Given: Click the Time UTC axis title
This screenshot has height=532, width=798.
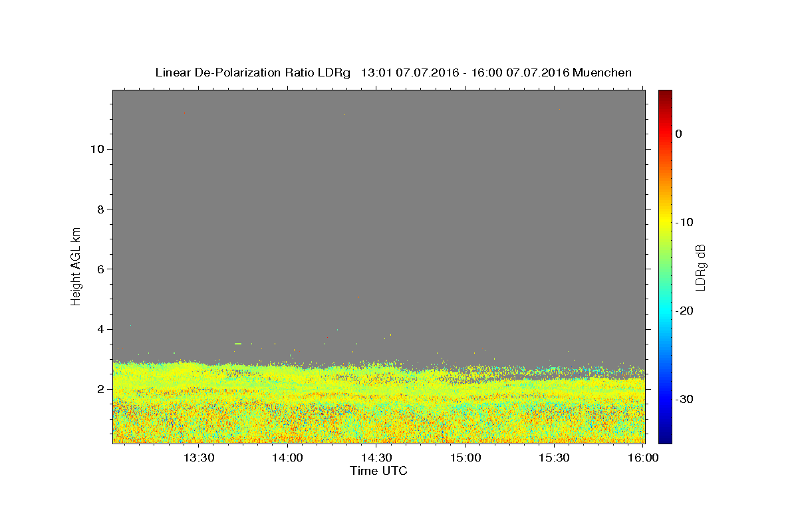Looking at the screenshot, I should tap(378, 471).
